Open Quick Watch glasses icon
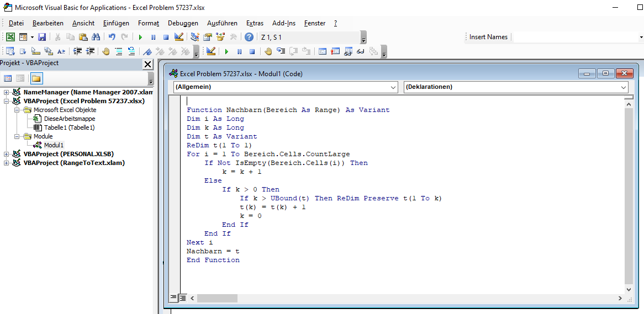Screen dimensions: 644x314 tap(361, 52)
